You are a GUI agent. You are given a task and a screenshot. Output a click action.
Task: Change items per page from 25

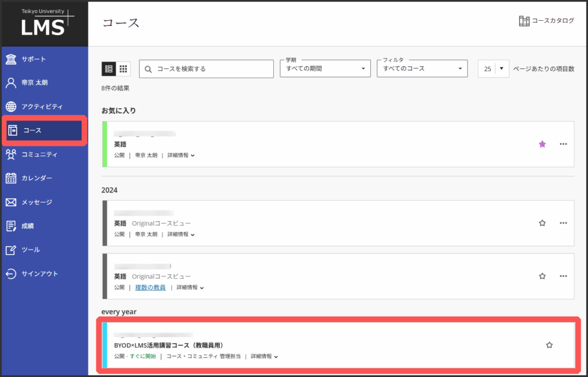click(x=493, y=69)
